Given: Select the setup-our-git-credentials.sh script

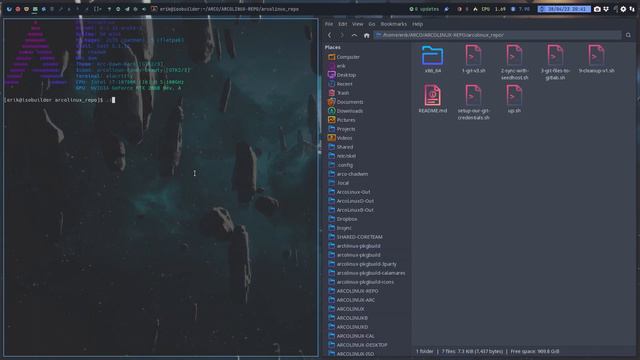Looking at the screenshot, I should (x=473, y=102).
